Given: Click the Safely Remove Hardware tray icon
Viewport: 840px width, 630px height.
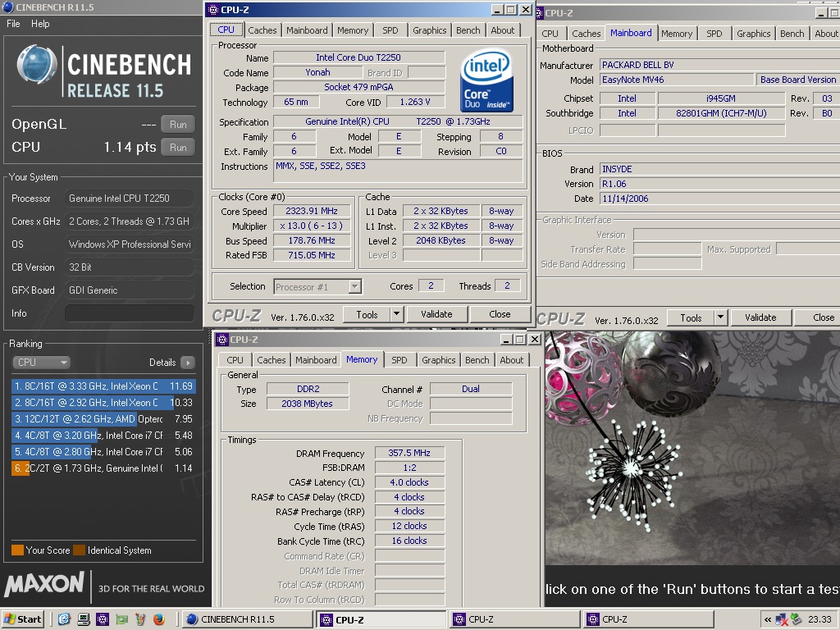Looking at the screenshot, I should coord(796,620).
